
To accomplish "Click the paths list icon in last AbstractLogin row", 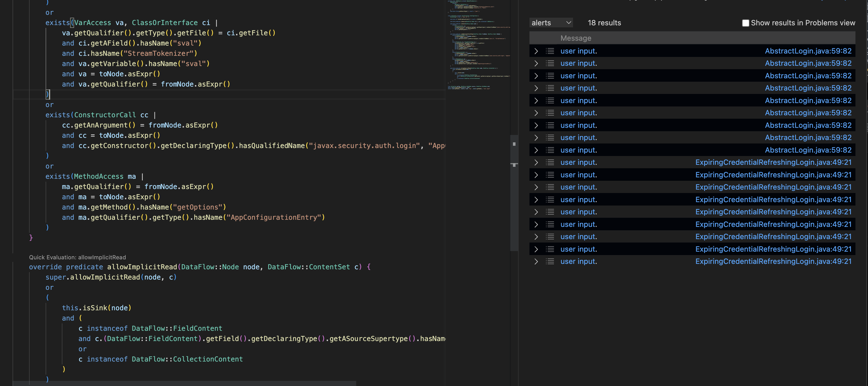I will (550, 150).
